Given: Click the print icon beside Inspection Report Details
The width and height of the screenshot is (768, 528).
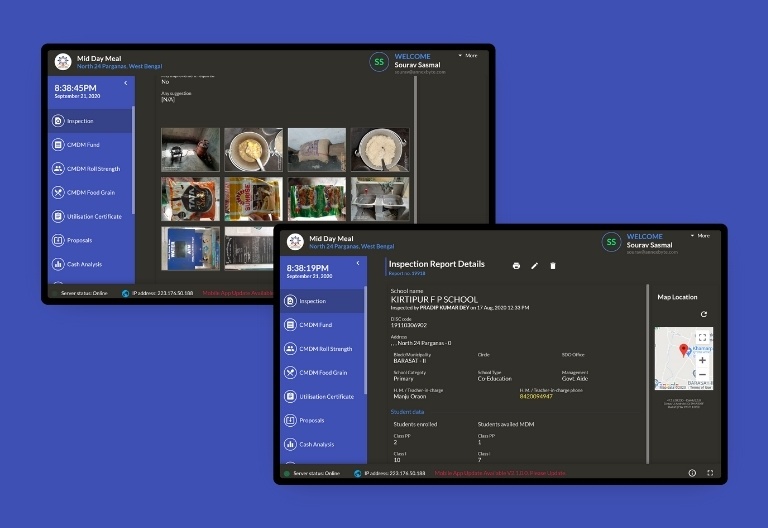Looking at the screenshot, I should tap(516, 266).
